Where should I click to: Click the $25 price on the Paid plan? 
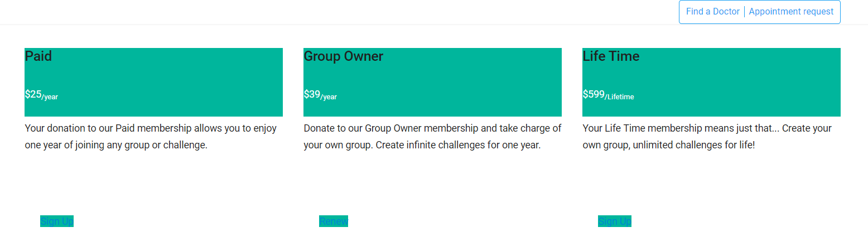point(33,94)
